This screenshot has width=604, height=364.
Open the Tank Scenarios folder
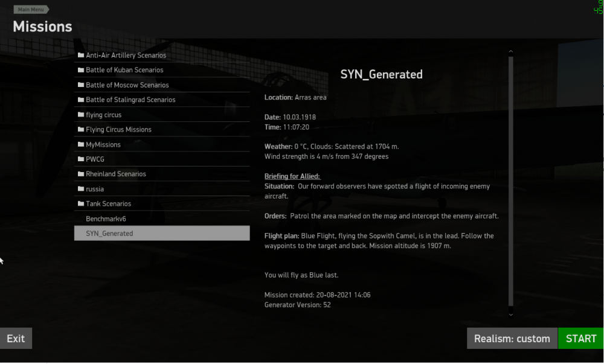click(162, 203)
